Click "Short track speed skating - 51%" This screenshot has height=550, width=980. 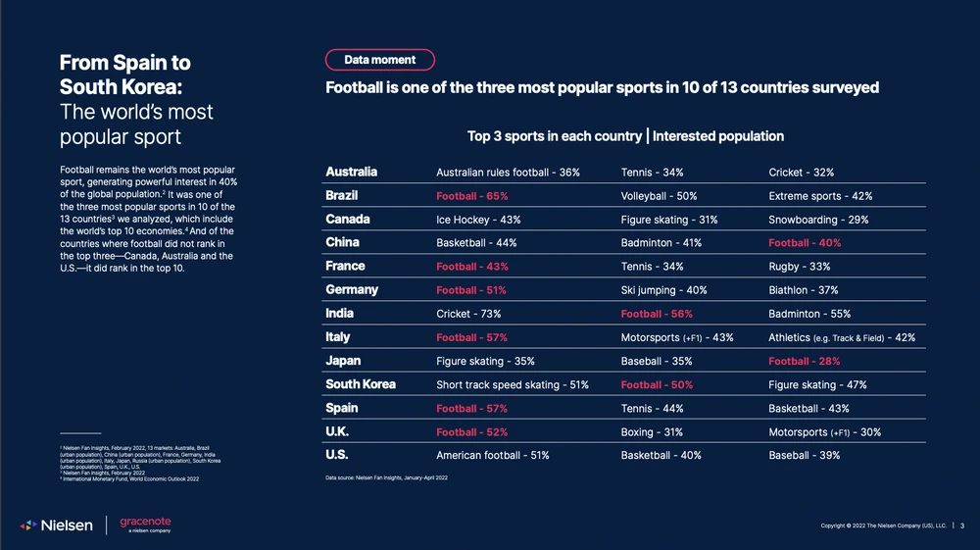(512, 385)
